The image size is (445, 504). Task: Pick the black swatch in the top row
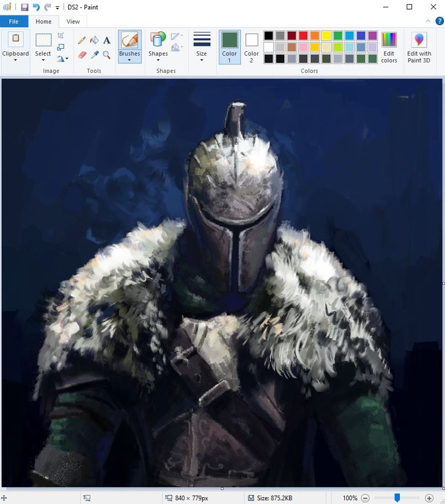click(x=269, y=35)
